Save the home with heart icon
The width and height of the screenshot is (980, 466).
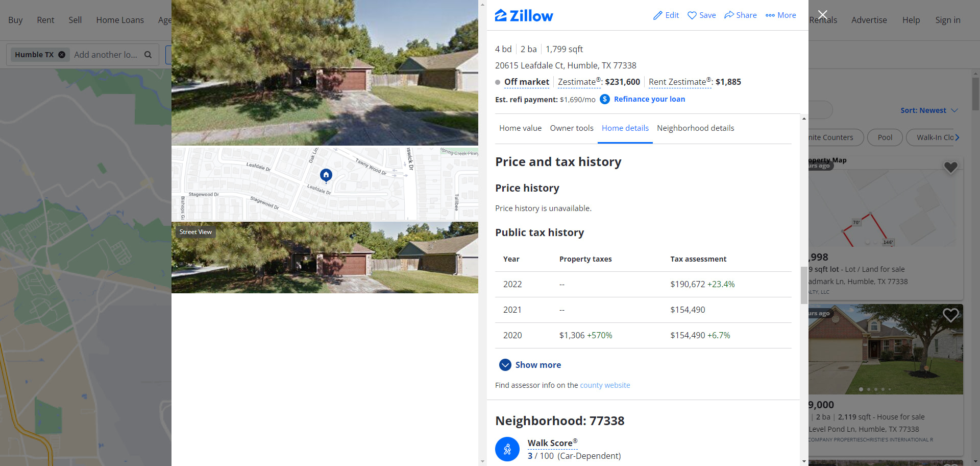click(x=692, y=15)
